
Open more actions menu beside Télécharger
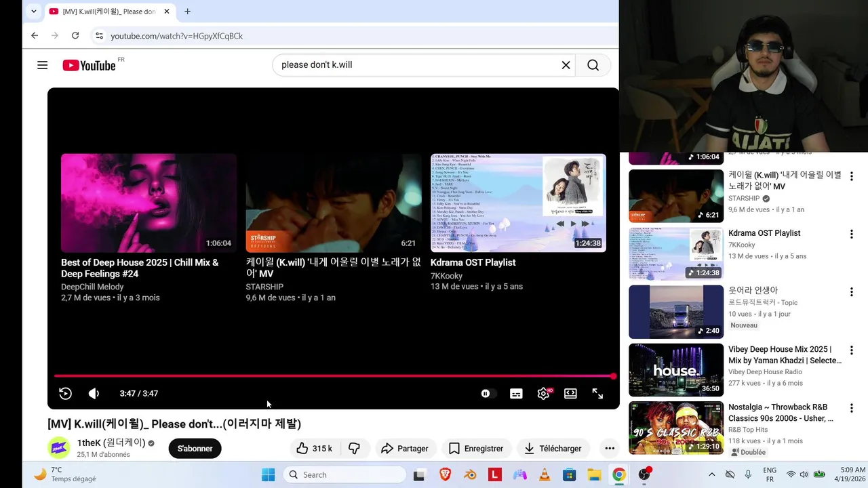pos(610,449)
